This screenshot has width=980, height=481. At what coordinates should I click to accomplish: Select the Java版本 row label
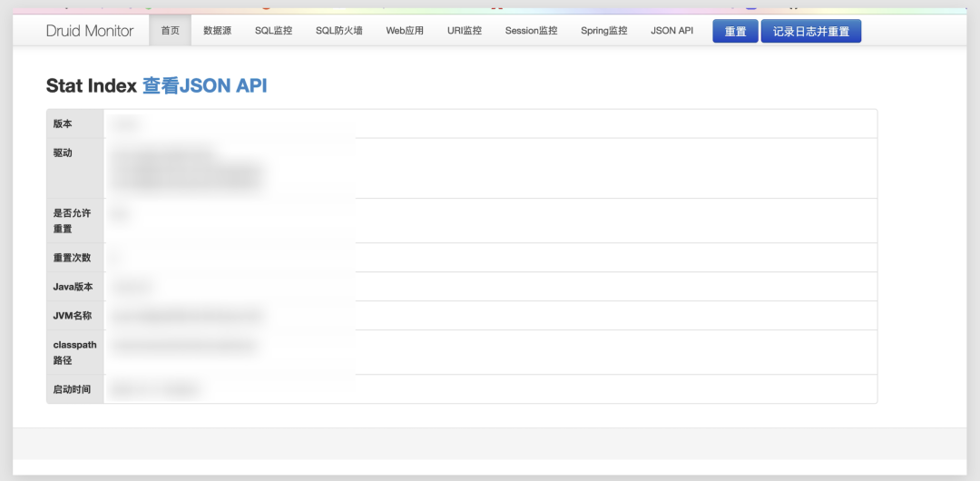(x=73, y=287)
